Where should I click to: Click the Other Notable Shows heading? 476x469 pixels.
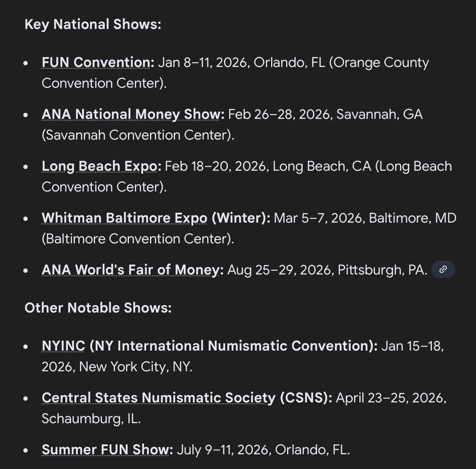coord(98,308)
